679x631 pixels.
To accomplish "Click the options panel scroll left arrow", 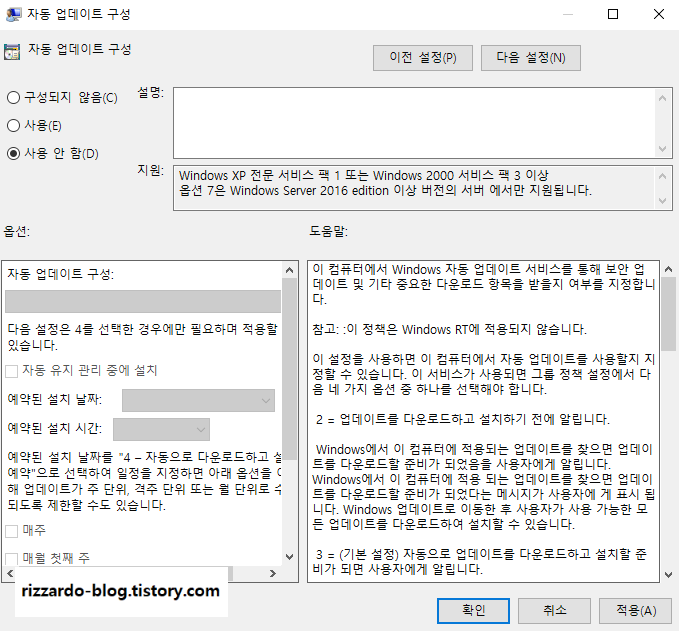I will click(10, 573).
